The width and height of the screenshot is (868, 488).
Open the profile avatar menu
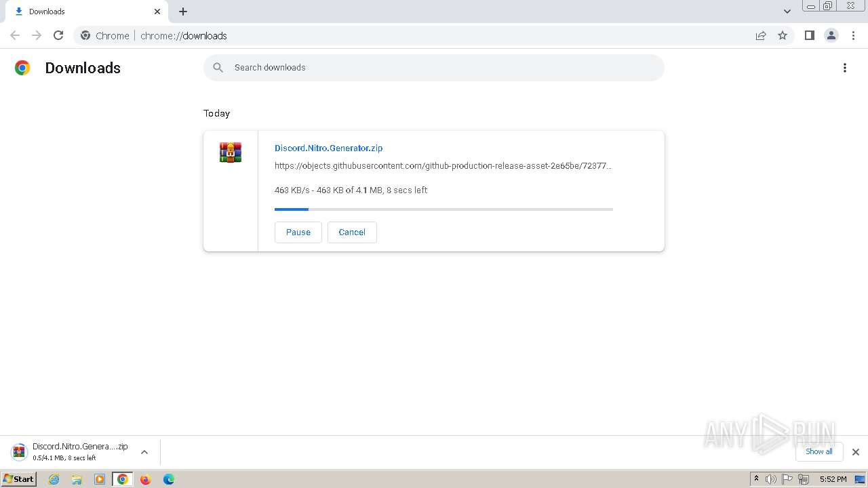[x=831, y=35]
